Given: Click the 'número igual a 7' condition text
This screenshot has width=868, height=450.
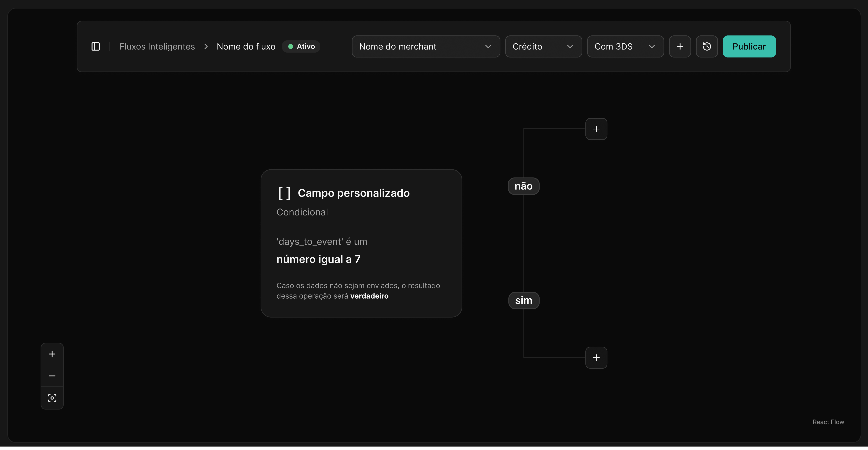Looking at the screenshot, I should 318,259.
